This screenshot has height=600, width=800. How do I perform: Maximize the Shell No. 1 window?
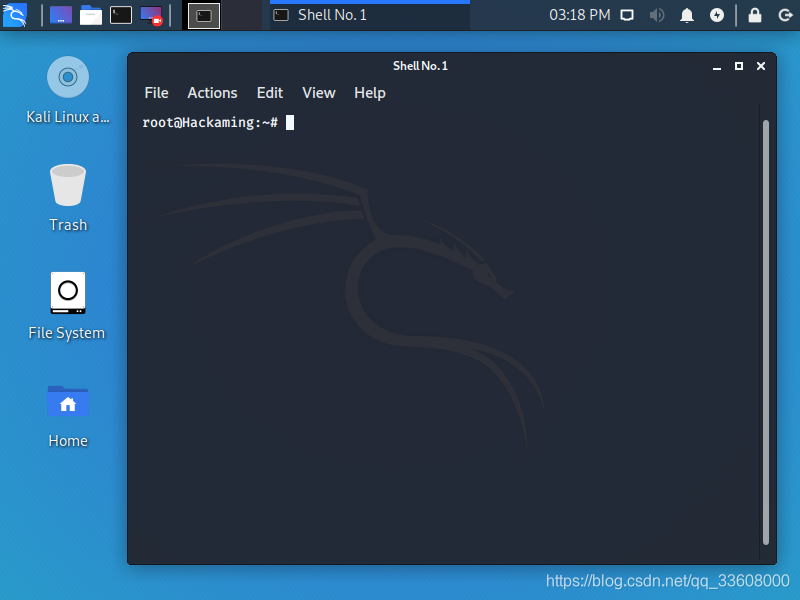point(739,66)
